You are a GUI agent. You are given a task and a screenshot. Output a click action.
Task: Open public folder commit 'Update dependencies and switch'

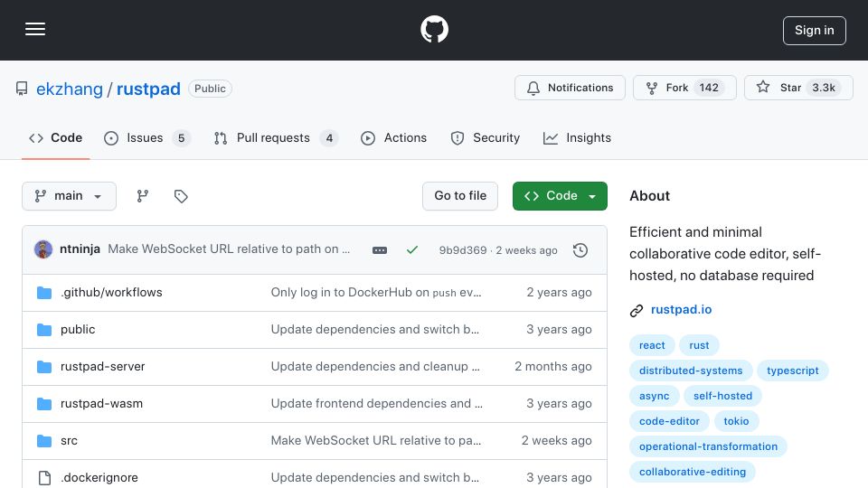coord(374,329)
